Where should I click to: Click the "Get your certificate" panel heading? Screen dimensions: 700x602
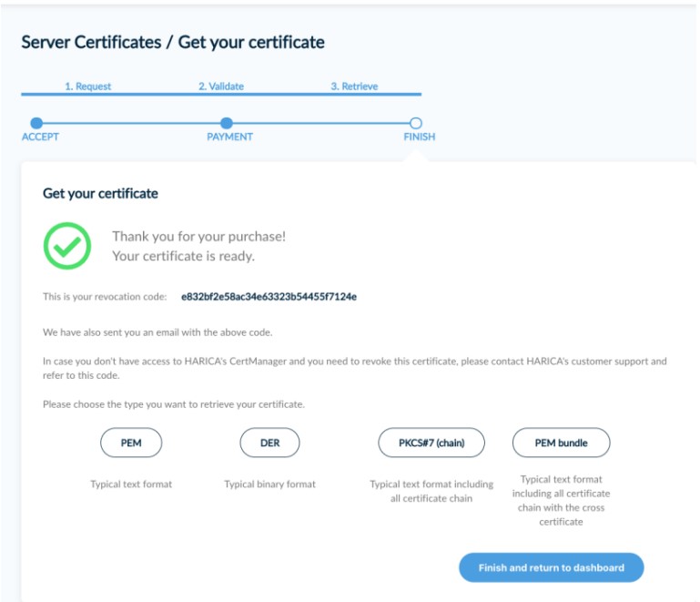tap(100, 193)
